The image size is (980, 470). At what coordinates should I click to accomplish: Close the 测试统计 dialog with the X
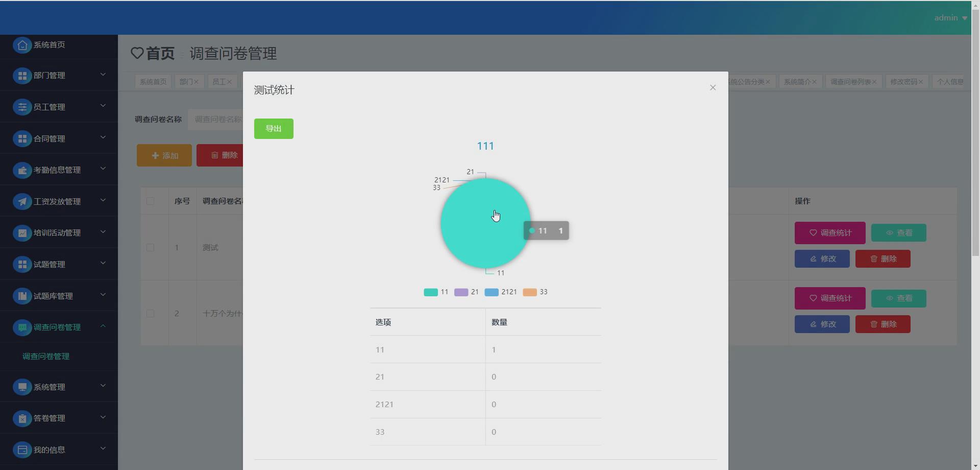point(713,88)
